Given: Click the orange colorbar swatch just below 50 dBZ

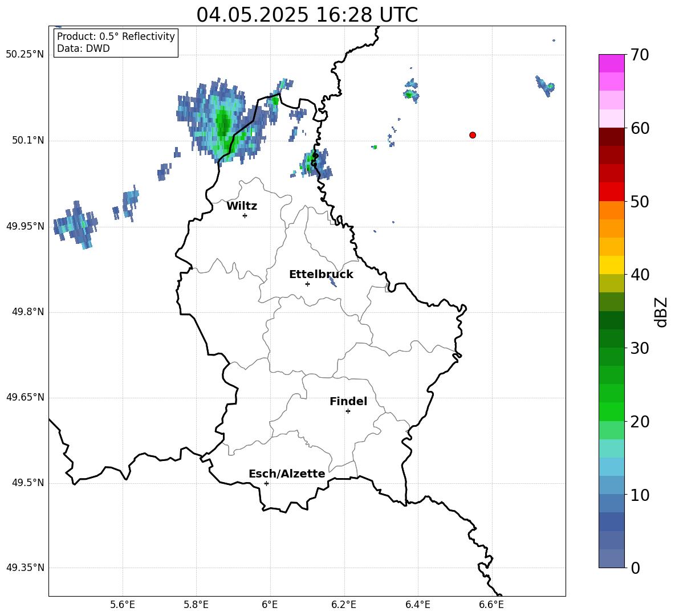Looking at the screenshot, I should [611, 210].
